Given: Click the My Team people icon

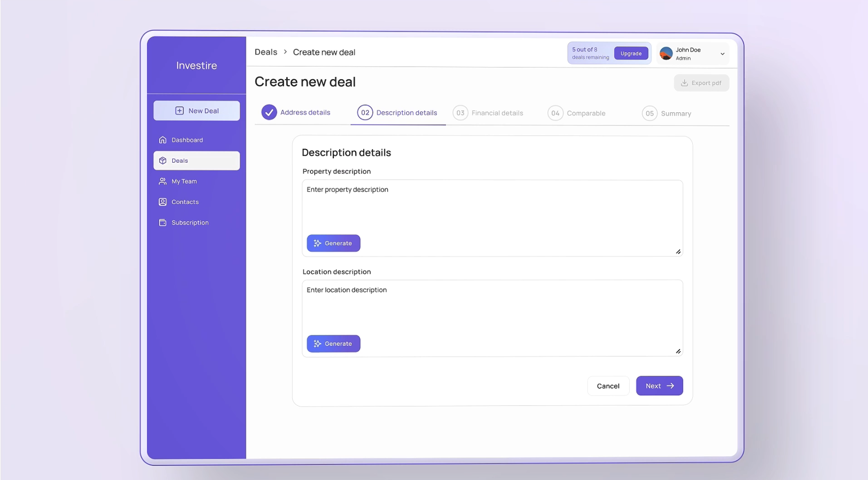Looking at the screenshot, I should pos(163,181).
